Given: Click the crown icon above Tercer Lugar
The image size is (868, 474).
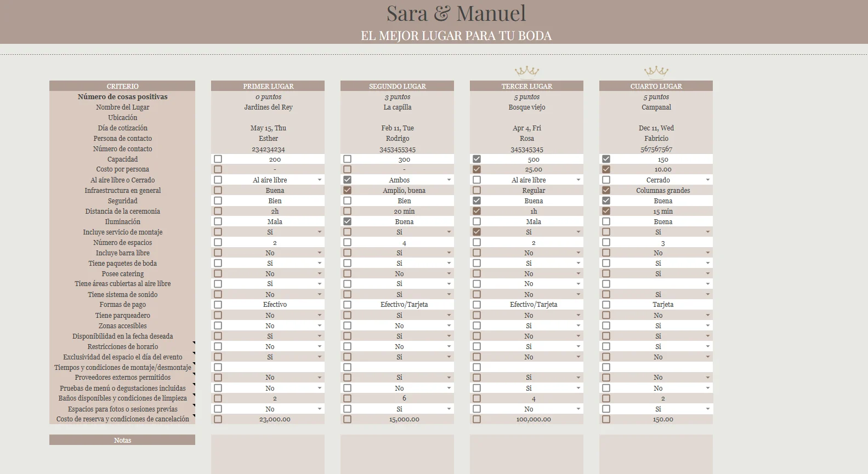Looking at the screenshot, I should point(526,71).
